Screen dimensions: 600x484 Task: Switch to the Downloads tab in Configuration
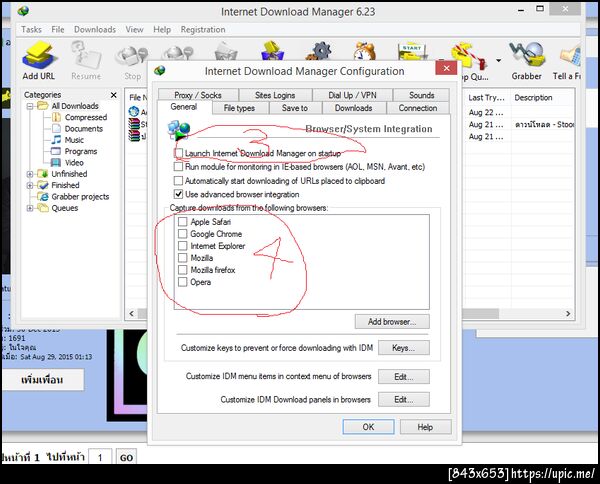pos(354,108)
